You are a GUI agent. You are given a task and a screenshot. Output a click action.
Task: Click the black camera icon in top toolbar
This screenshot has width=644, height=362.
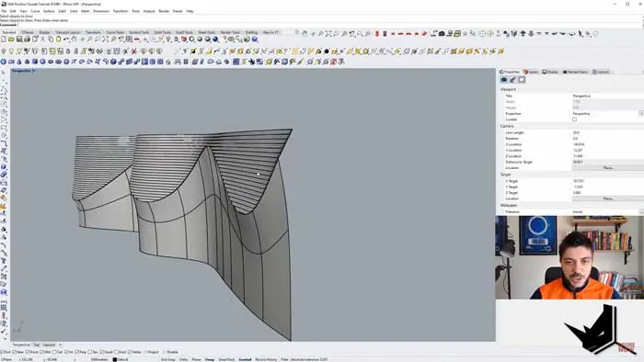coord(442,34)
